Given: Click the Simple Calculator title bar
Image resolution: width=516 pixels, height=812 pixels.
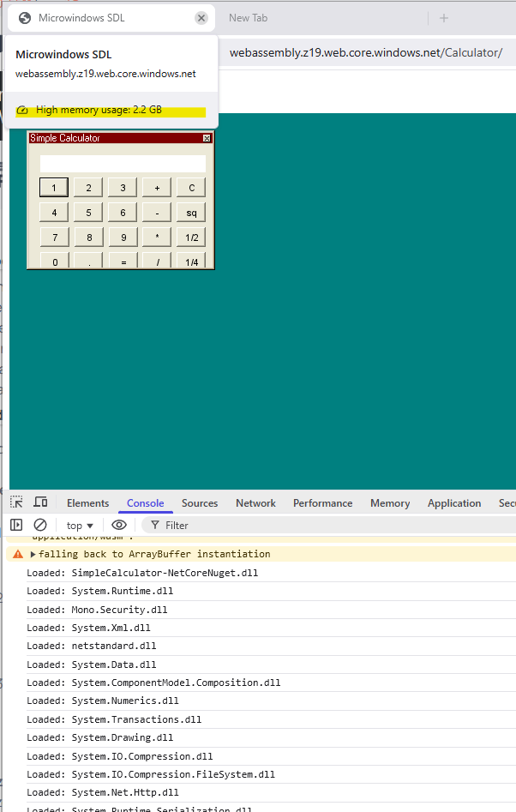Looking at the screenshot, I should [120, 138].
